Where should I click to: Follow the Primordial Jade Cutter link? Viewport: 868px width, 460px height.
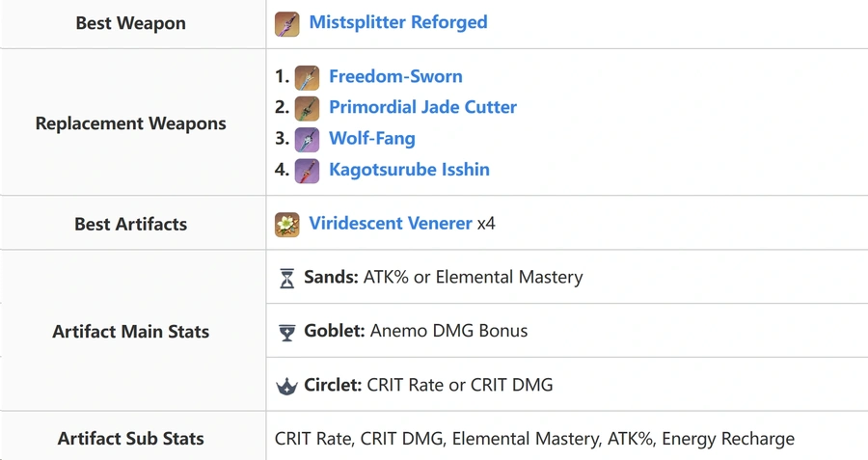pos(423,107)
